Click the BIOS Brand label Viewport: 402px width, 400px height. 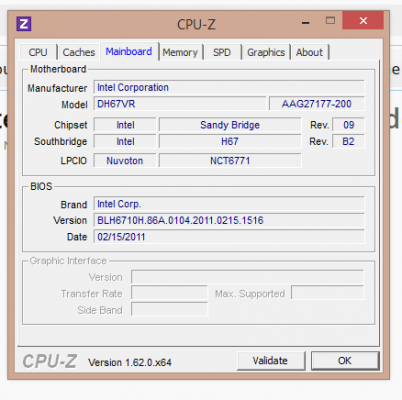[x=74, y=205]
